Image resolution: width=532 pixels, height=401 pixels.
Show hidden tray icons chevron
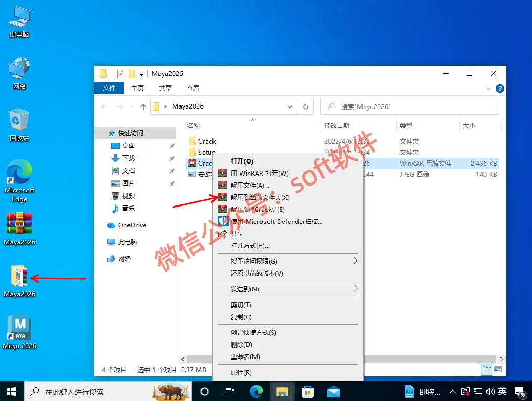[453, 392]
